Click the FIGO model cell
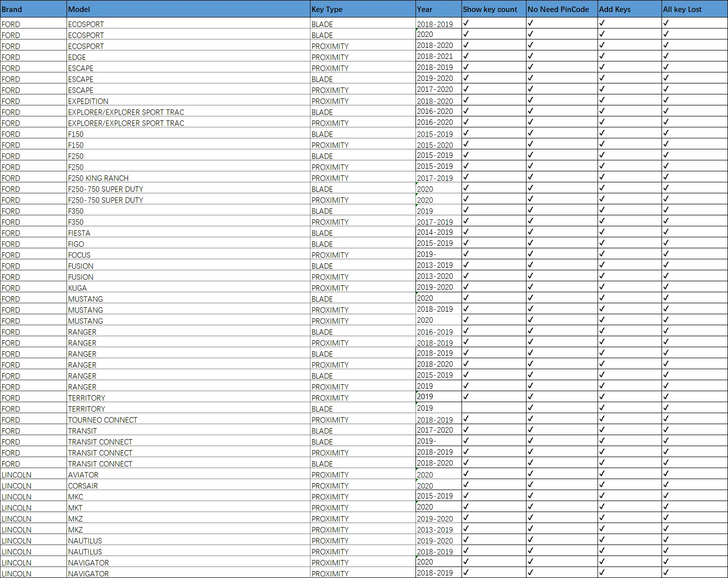 coord(188,244)
